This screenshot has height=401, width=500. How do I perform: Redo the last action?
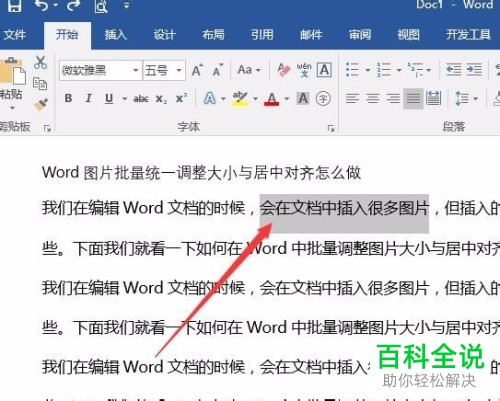pyautogui.click(x=73, y=5)
